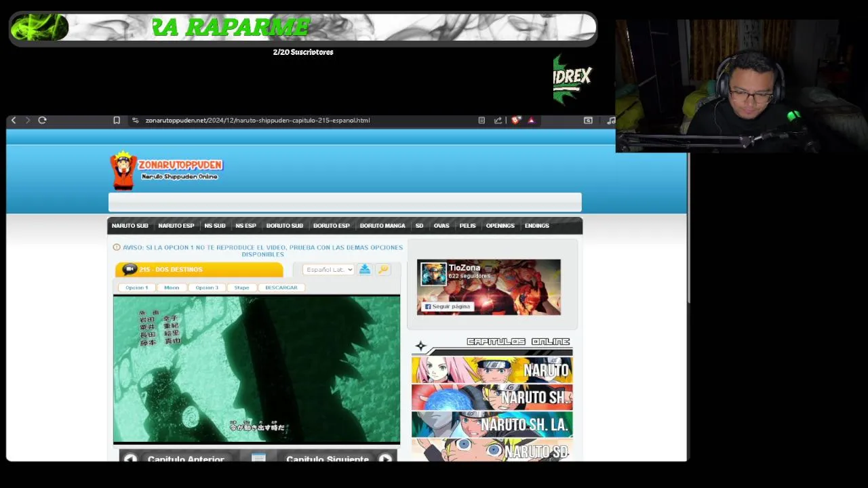Click the video camera icon beside 215 - Dos Destinos
The width and height of the screenshot is (868, 488).
click(130, 269)
